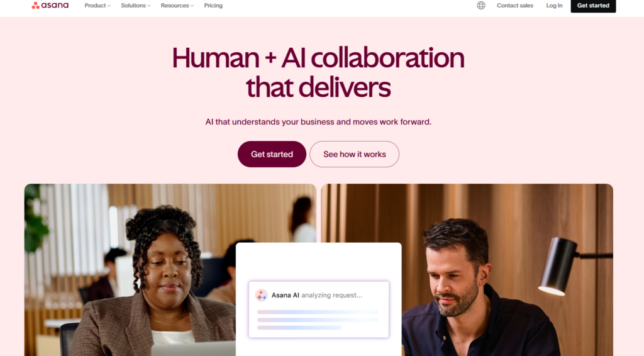This screenshot has height=356, width=644.
Task: Click the maroon Get started hero button
Action: tap(272, 154)
